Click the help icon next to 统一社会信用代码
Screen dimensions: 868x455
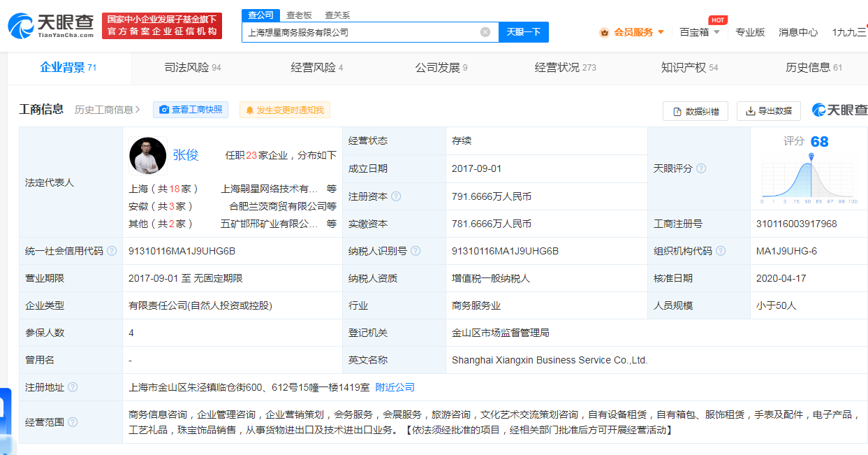(x=111, y=251)
